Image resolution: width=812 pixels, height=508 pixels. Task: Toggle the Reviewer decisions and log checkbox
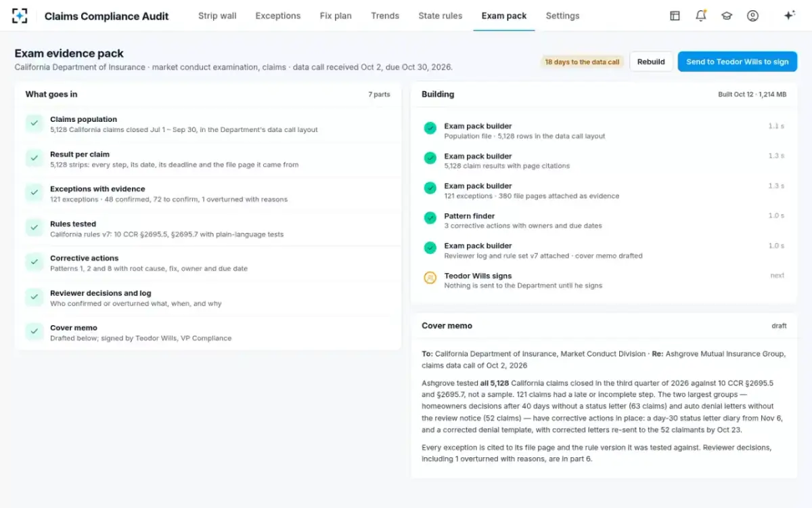coord(34,297)
